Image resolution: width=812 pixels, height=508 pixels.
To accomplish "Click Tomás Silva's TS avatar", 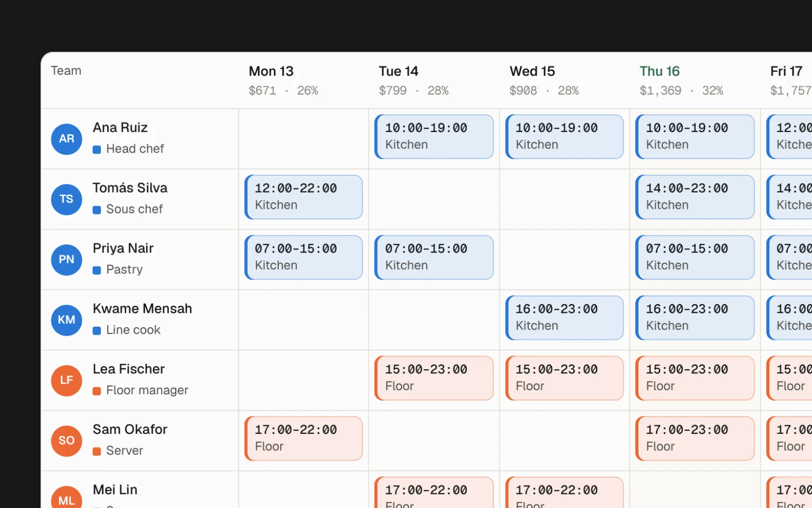I will [66, 199].
